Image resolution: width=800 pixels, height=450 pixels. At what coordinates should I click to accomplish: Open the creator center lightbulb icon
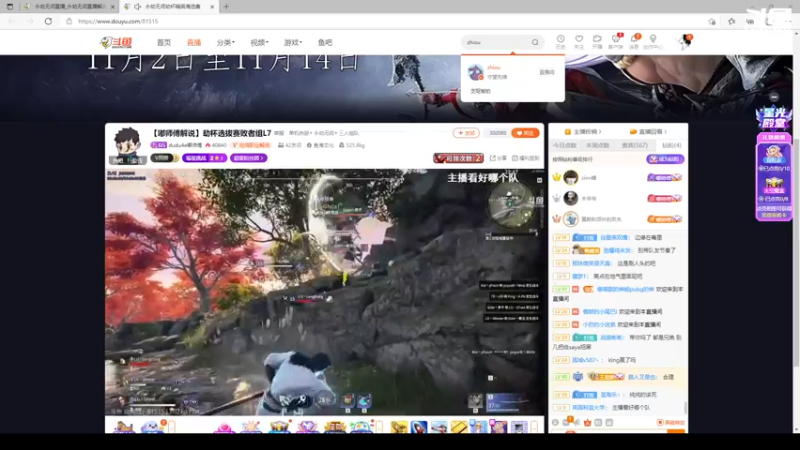[x=653, y=41]
